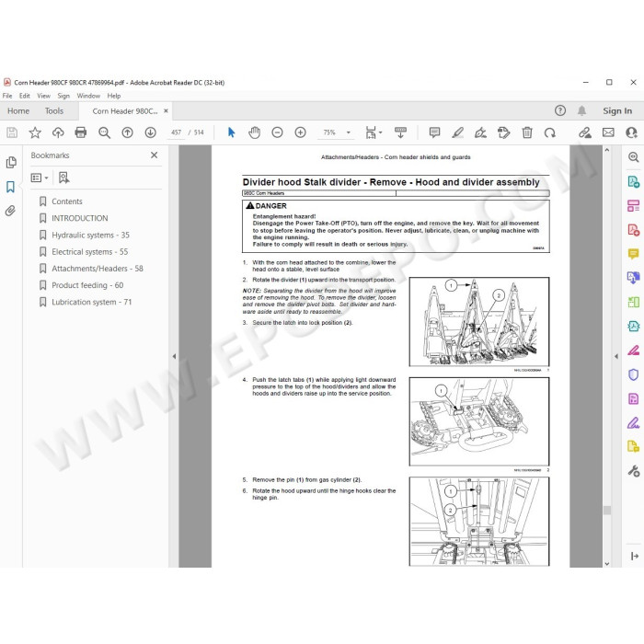Click the Save file icon
644x644 pixels.
click(x=12, y=132)
